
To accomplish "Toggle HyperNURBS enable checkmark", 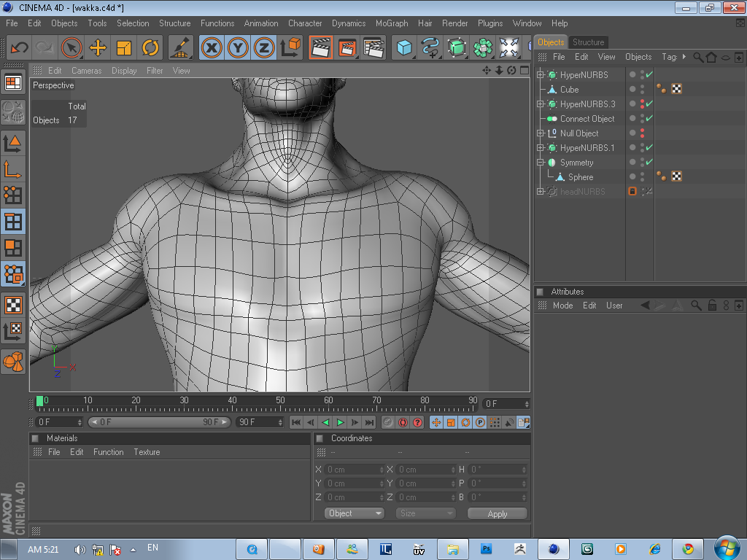I will [649, 75].
